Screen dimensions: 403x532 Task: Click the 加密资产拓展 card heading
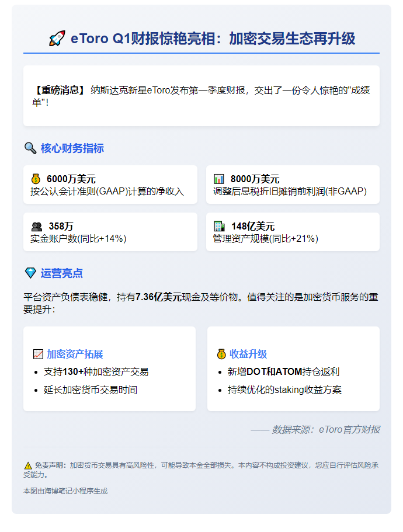pyautogui.click(x=75, y=354)
